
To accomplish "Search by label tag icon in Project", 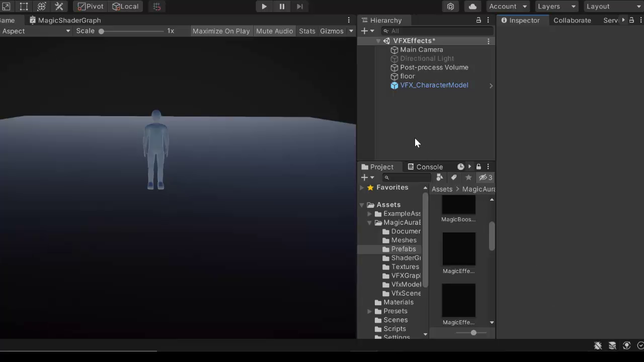I will 454,177.
